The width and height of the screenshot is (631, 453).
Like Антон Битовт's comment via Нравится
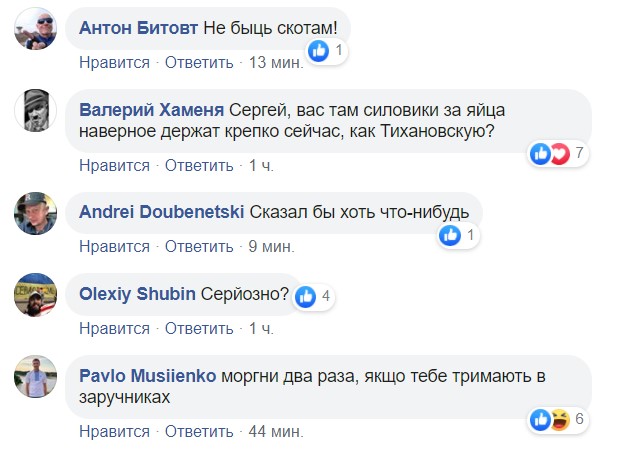(x=114, y=62)
